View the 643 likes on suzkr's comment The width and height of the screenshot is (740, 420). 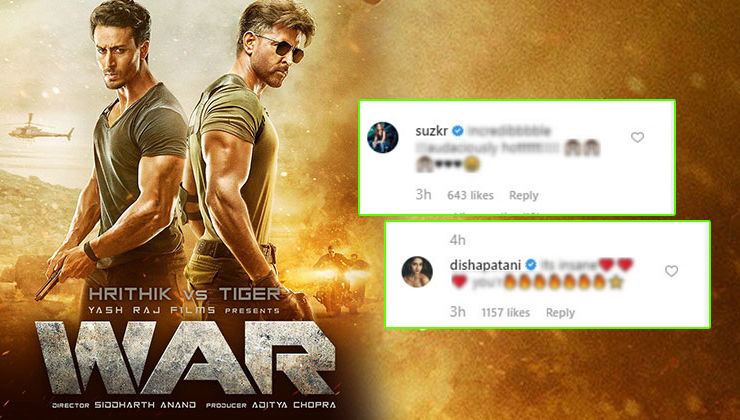tap(471, 195)
